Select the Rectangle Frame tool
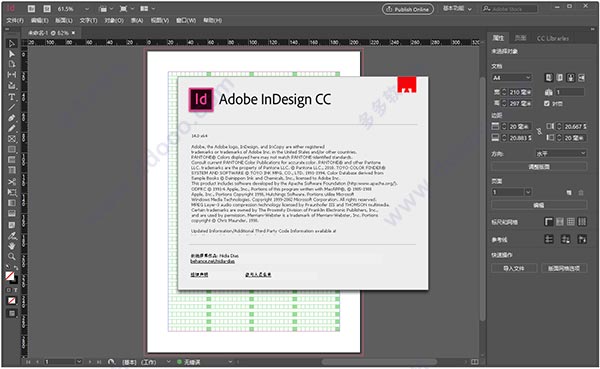Viewport: 600px width, 369px height. pos(11,139)
